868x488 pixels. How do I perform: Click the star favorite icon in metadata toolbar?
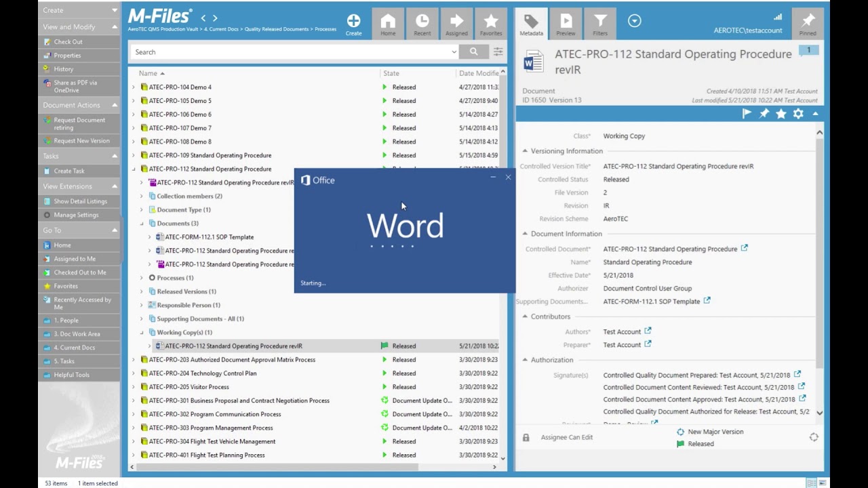pyautogui.click(x=781, y=114)
